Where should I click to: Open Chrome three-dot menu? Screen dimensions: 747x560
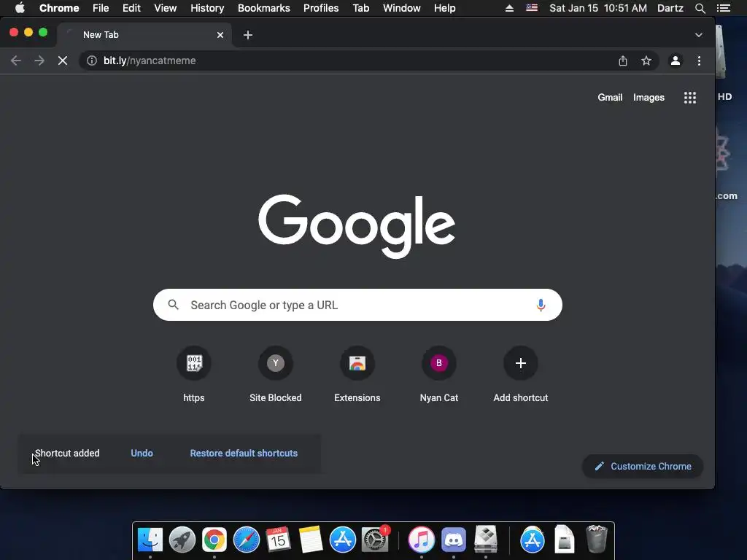(x=699, y=61)
